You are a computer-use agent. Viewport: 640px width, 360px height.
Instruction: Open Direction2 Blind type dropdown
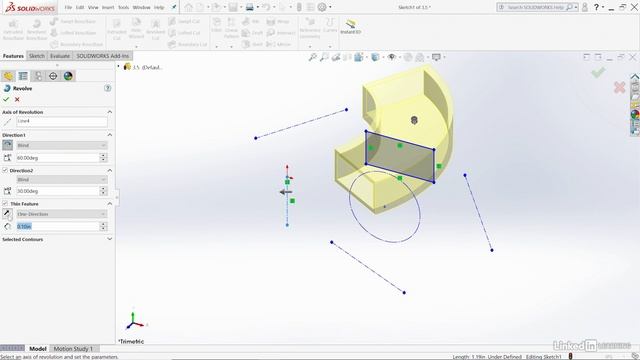[x=62, y=180]
